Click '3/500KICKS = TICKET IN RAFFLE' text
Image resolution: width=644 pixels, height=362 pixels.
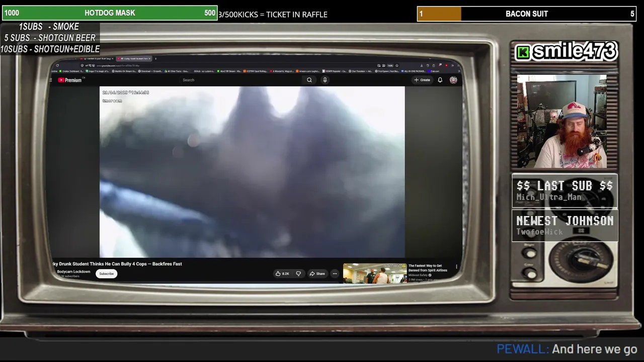[273, 15]
